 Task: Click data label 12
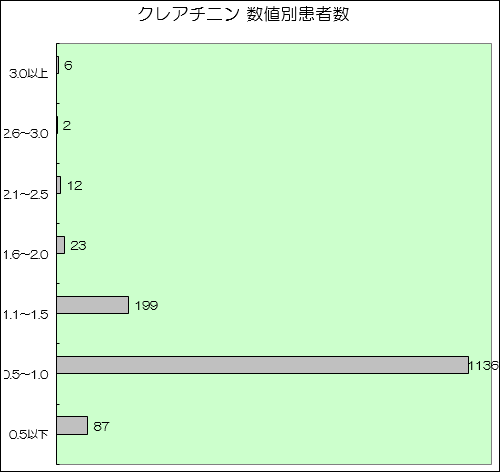[x=75, y=186]
